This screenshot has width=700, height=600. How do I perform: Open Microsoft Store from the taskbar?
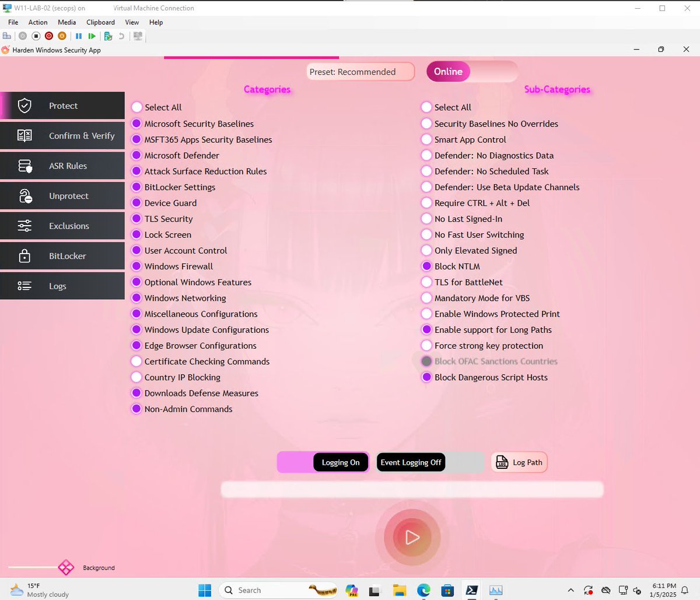[447, 590]
